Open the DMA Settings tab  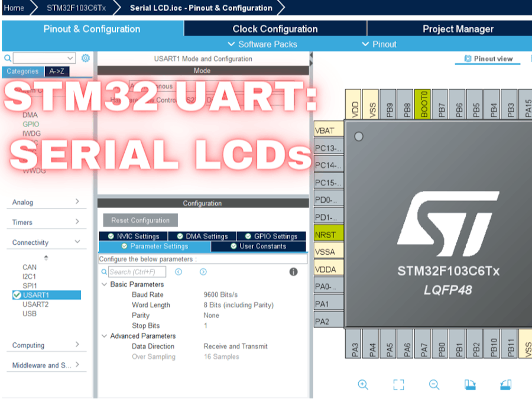point(202,236)
